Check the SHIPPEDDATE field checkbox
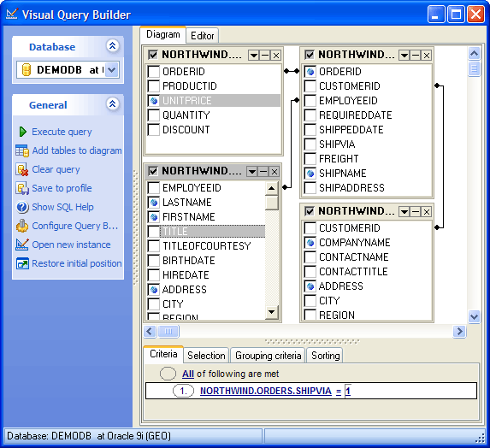 pos(310,130)
